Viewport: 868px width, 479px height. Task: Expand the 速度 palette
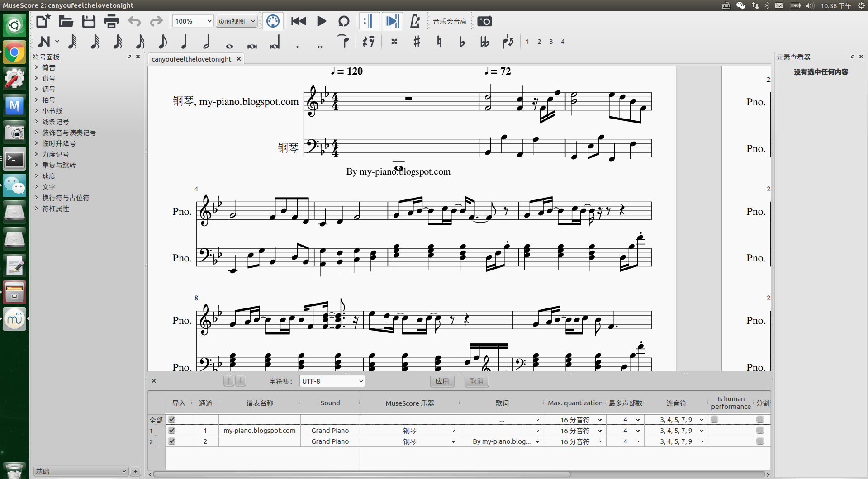tap(37, 176)
